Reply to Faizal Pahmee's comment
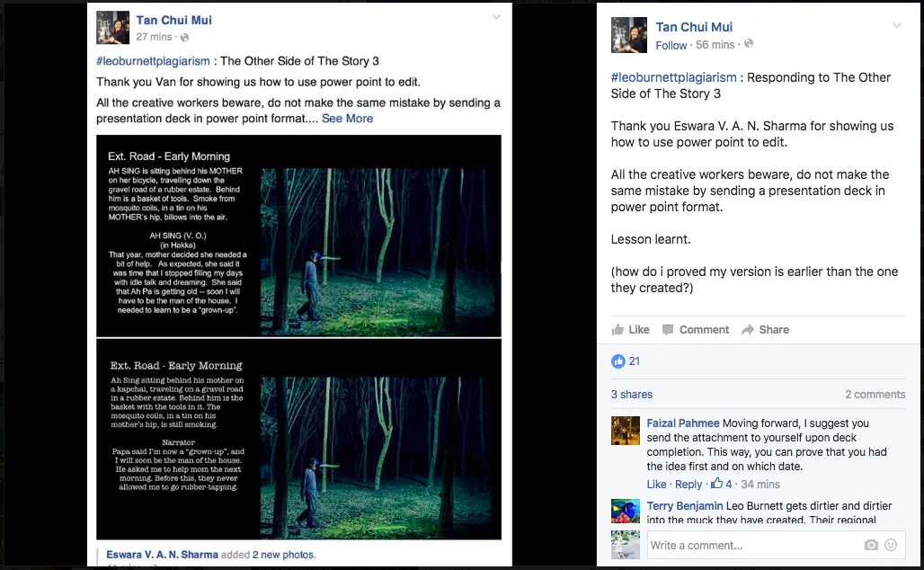The height and width of the screenshot is (570, 924). tap(689, 484)
